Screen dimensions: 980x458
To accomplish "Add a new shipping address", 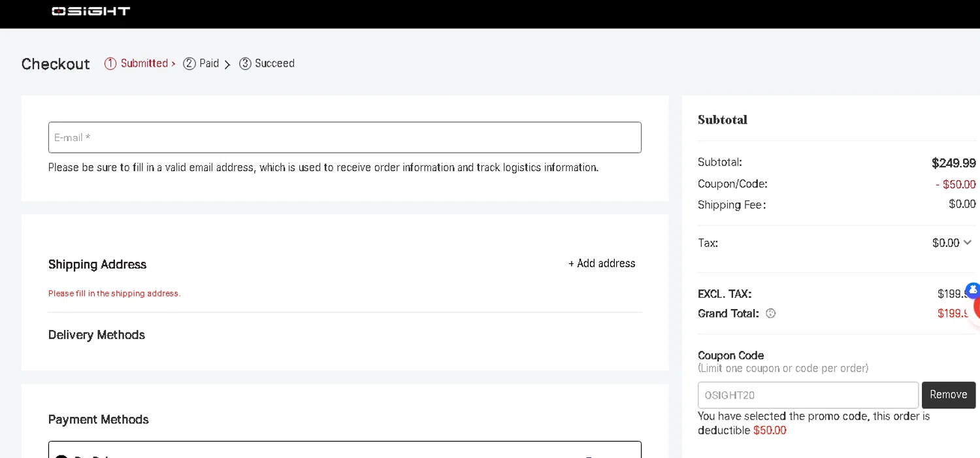I will pos(602,263).
